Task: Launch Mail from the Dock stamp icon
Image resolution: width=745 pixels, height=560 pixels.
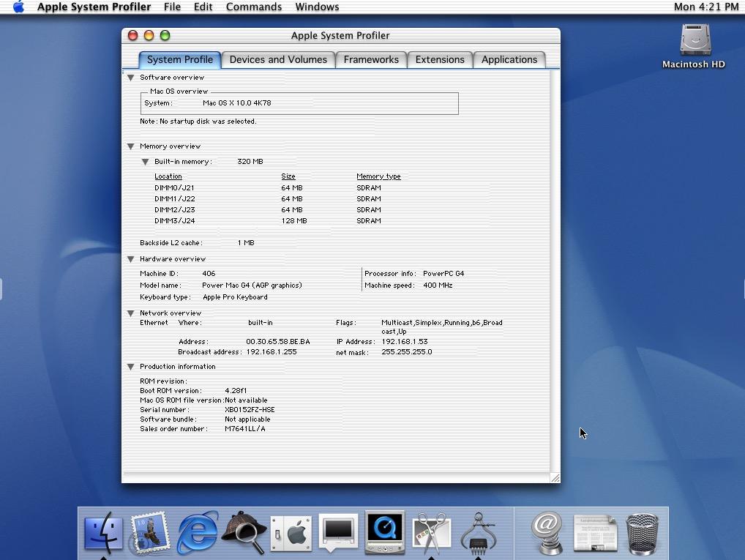Action: (150, 533)
